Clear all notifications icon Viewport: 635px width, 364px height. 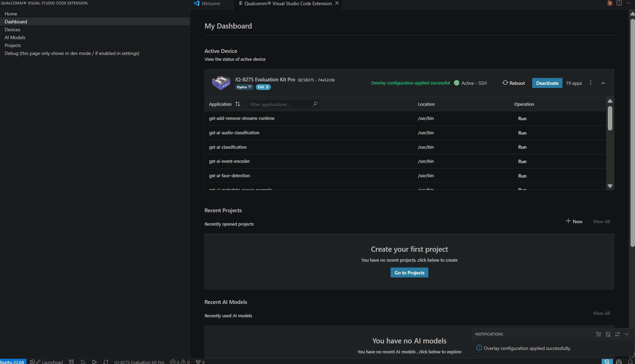[x=599, y=334]
